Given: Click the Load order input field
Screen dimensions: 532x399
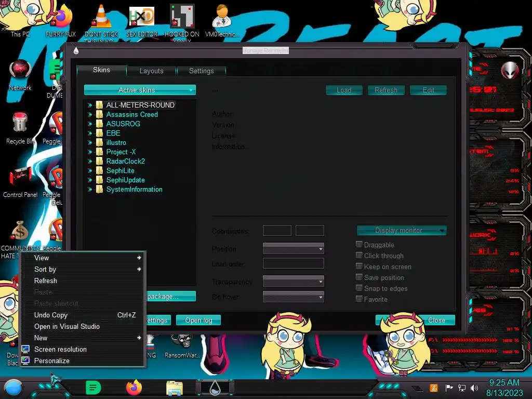Looking at the screenshot, I should point(294,263).
